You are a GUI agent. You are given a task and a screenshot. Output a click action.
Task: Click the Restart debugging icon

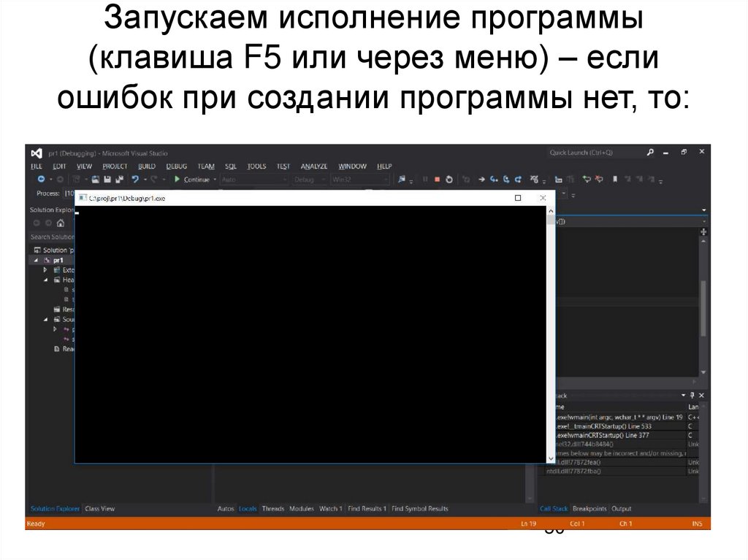coord(449,178)
